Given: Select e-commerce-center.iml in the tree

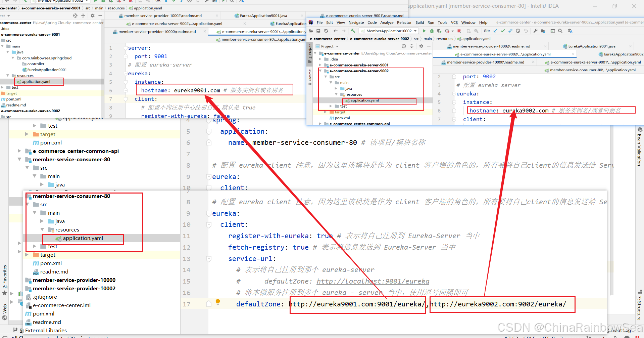Looking at the screenshot, I should click(x=62, y=305).
